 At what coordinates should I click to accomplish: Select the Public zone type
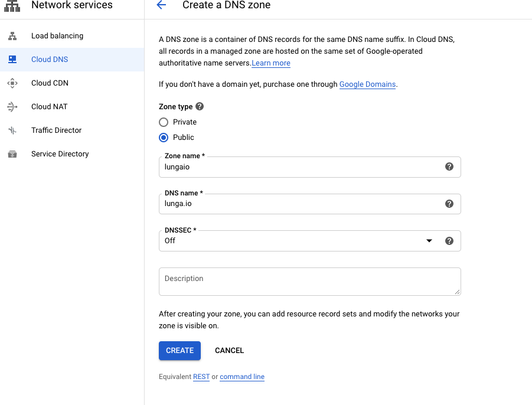pyautogui.click(x=164, y=138)
